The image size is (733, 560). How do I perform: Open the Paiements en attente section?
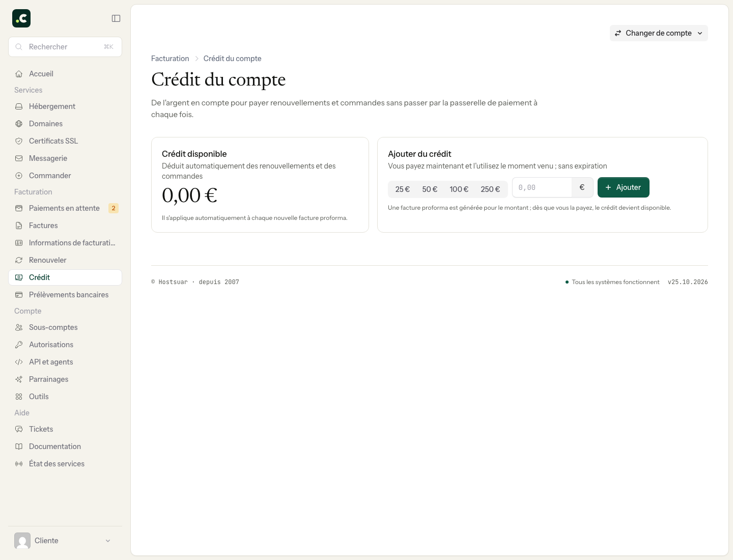click(65, 208)
